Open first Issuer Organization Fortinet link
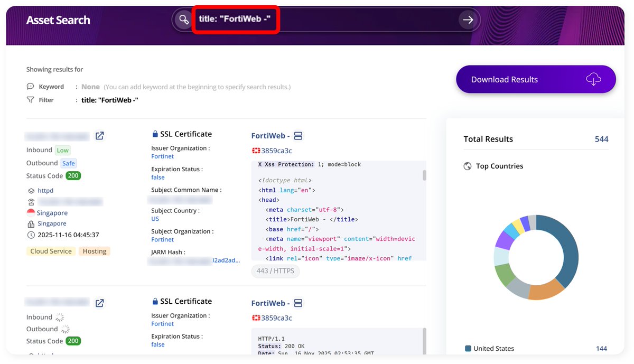Screen dimensions: 634x364 pos(162,156)
